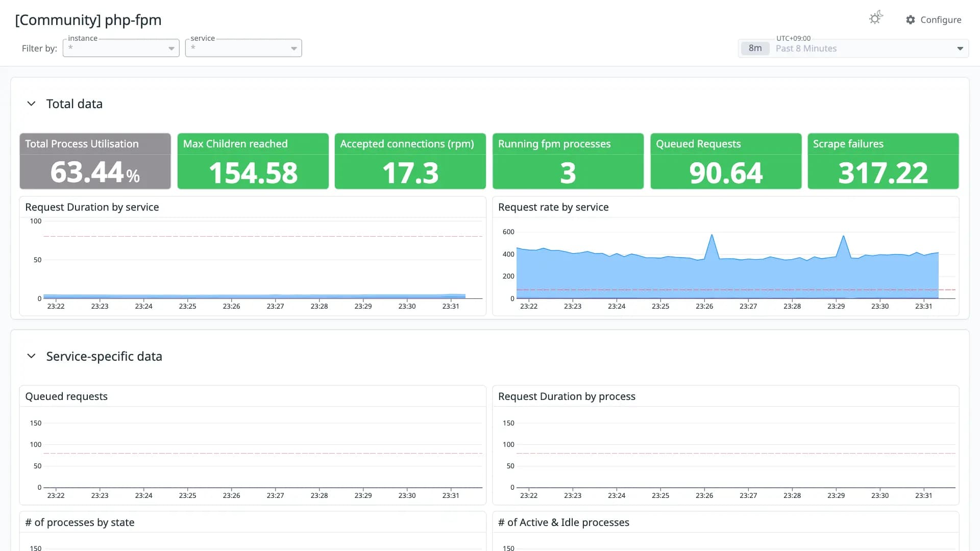Image resolution: width=980 pixels, height=551 pixels.
Task: Click the # of Active & Idle processes title
Action: [563, 522]
